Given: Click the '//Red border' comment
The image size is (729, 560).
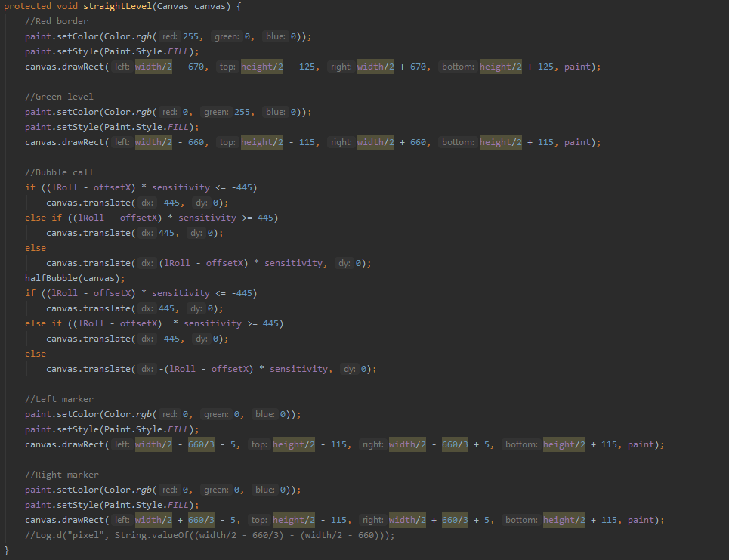Looking at the screenshot, I should 56,21.
